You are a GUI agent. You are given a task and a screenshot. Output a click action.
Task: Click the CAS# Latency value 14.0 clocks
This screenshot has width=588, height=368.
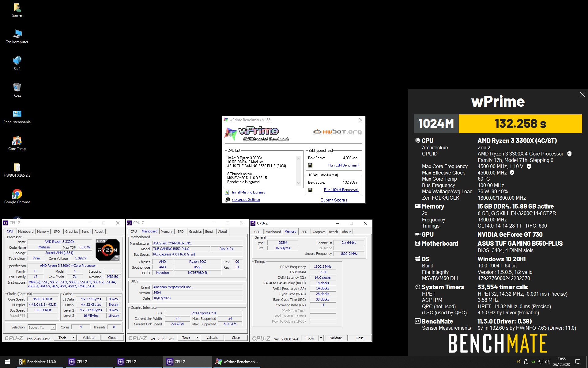click(322, 278)
